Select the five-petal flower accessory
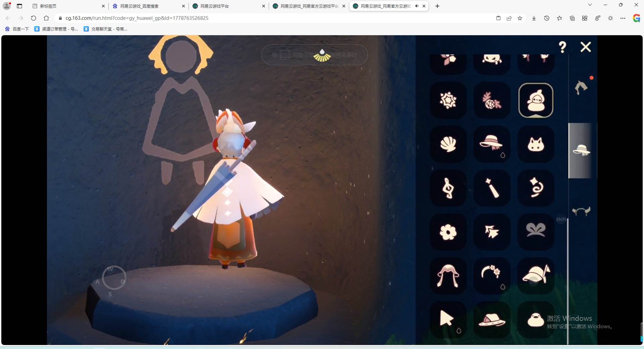 [448, 232]
